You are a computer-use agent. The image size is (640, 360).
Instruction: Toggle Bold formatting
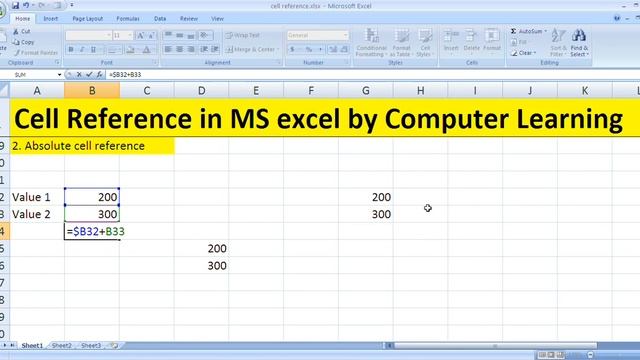(71, 49)
